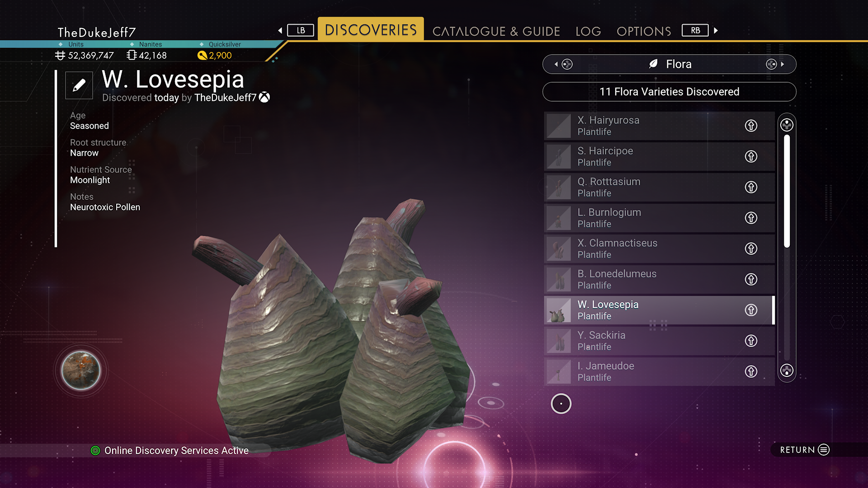Click the planet globe icon
This screenshot has height=488, width=868.
tap(81, 371)
